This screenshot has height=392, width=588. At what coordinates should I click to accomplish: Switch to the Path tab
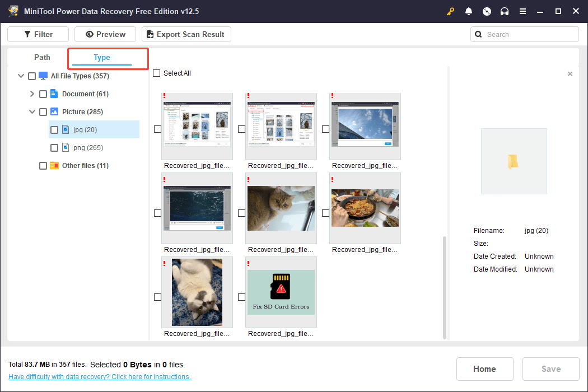[x=42, y=57]
